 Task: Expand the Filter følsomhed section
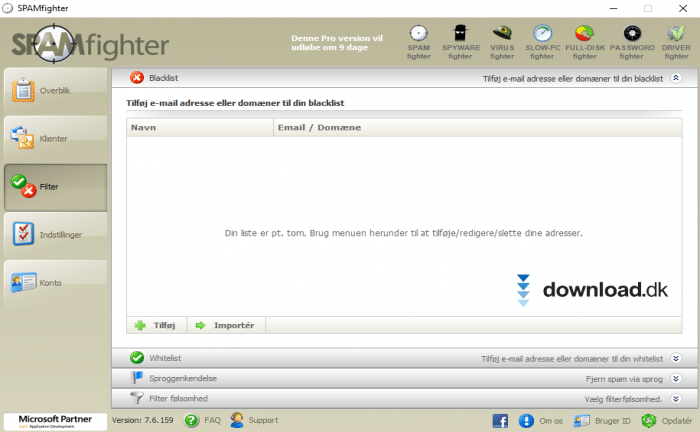[676, 399]
